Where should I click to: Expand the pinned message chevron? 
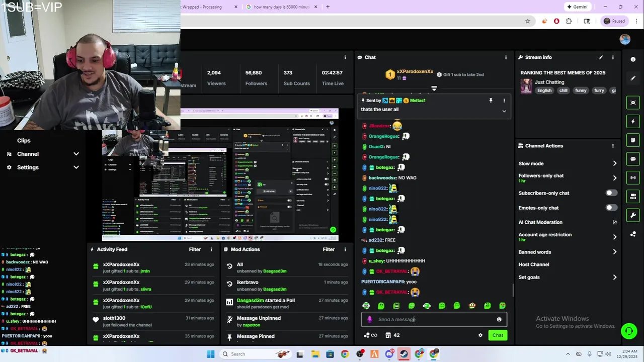tap(504, 111)
